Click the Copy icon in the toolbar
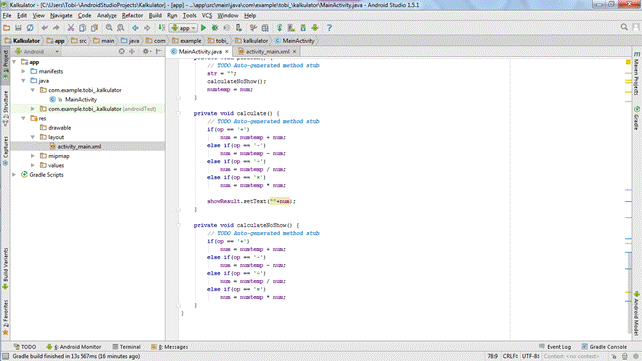This screenshot has height=361, width=642. click(x=82, y=28)
